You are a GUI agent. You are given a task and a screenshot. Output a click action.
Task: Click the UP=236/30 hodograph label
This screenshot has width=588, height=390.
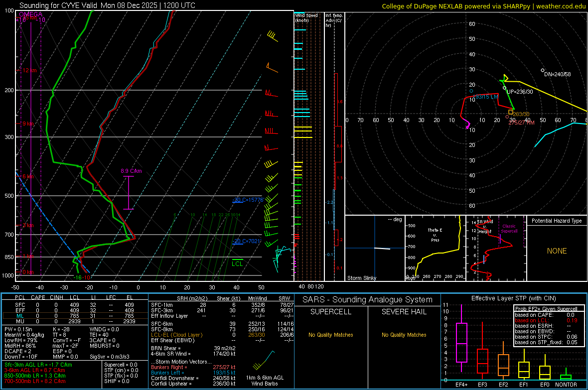click(x=519, y=92)
